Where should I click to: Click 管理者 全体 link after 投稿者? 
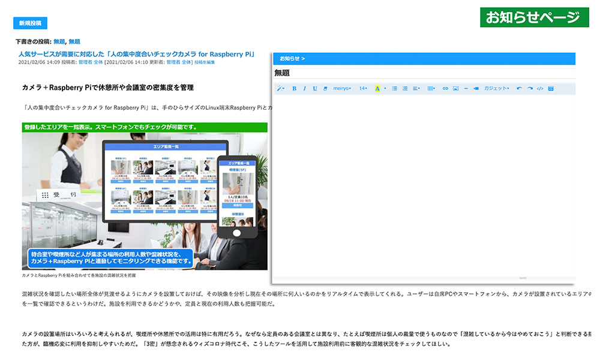[x=91, y=62]
